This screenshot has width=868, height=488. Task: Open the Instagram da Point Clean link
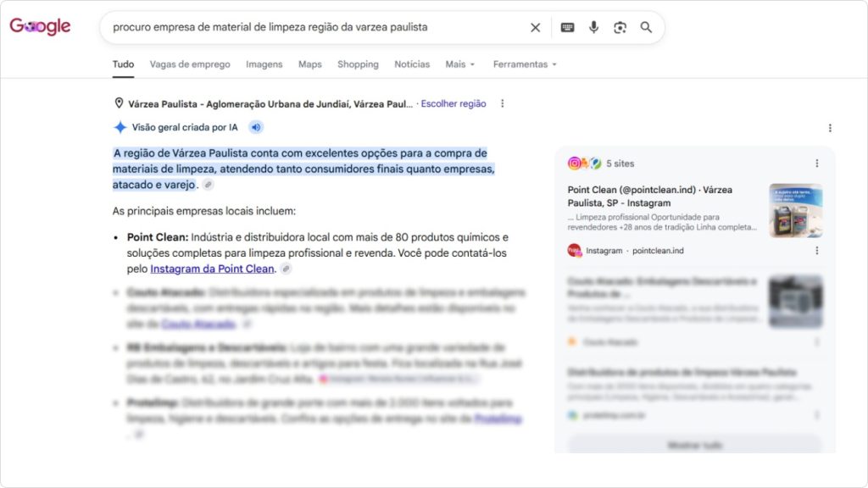pos(212,269)
